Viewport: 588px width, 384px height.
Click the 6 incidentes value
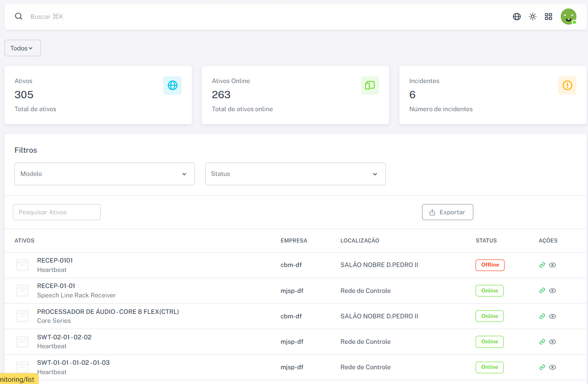point(412,95)
